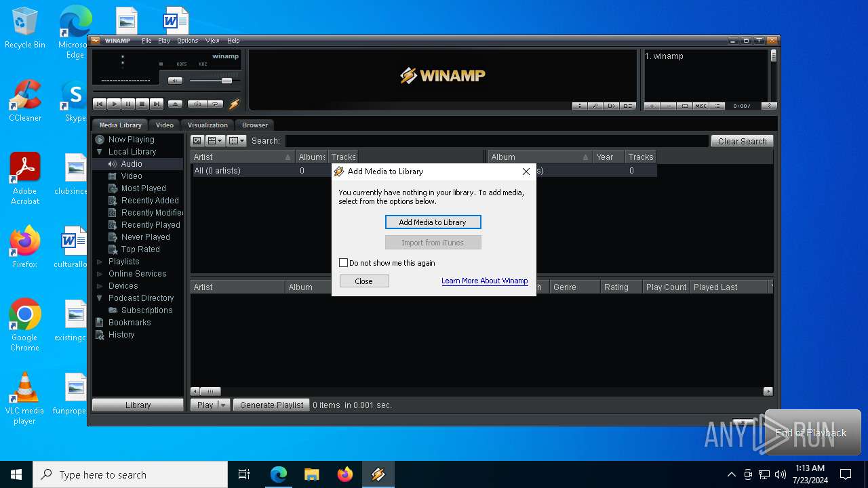Click the playlist vertical scrollbar handle
The width and height of the screenshot is (868, 488).
point(773,56)
